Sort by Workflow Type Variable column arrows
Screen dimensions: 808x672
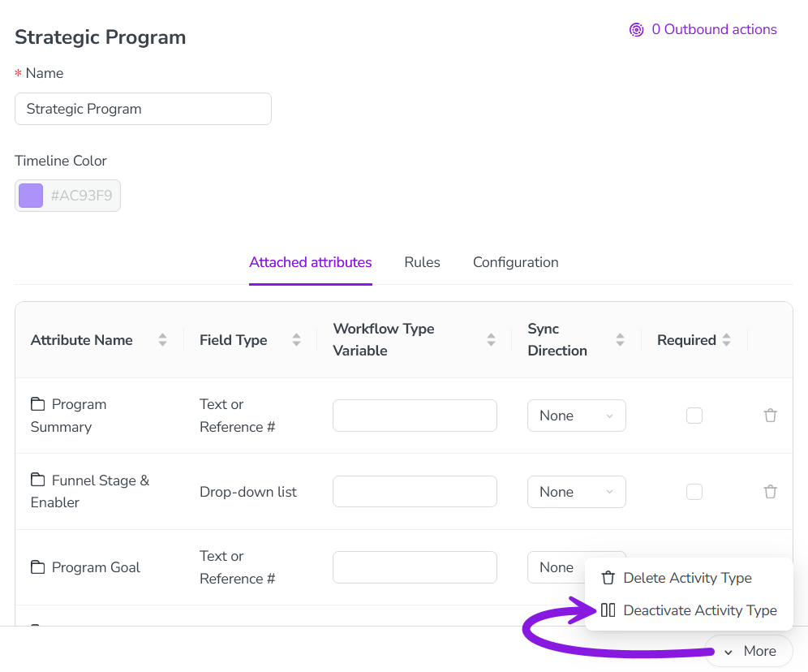pos(491,339)
